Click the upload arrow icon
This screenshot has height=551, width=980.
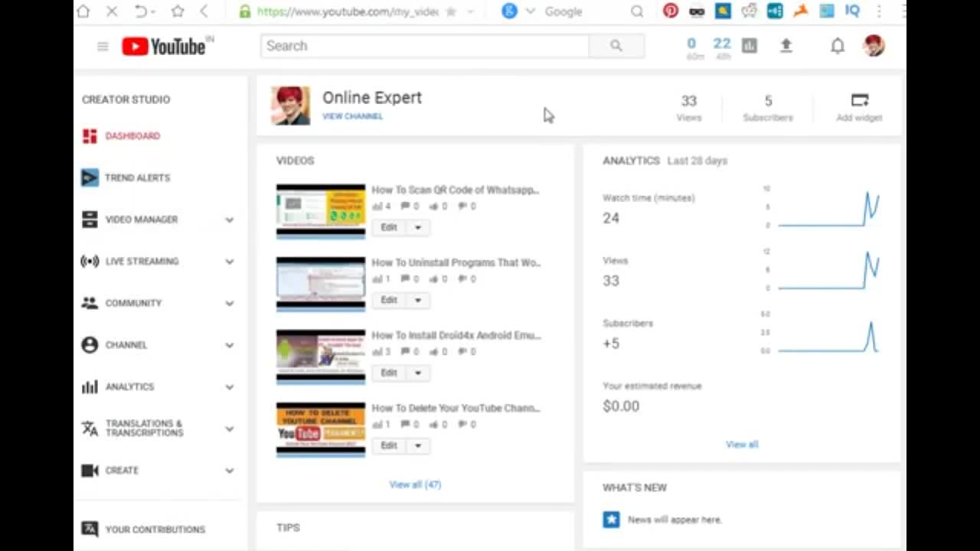(786, 46)
